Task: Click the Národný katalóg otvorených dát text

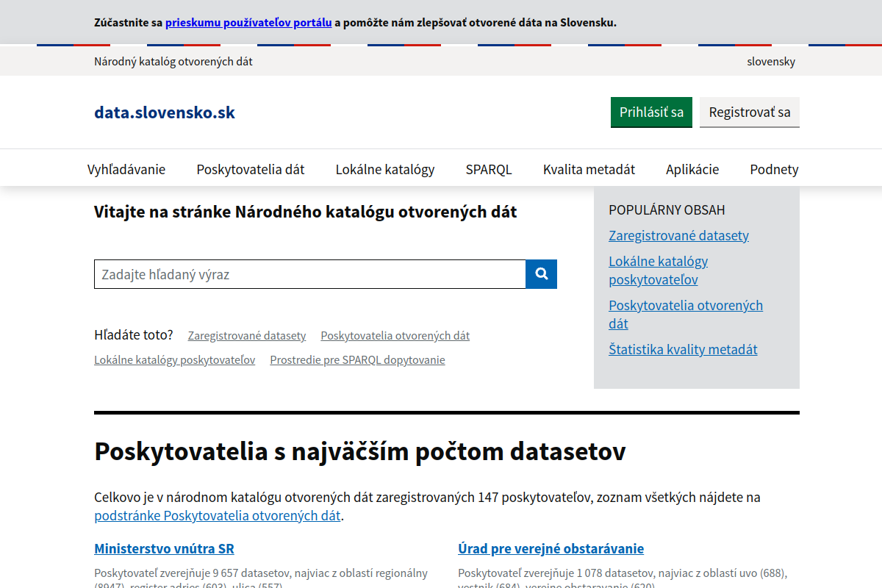Action: pos(173,62)
